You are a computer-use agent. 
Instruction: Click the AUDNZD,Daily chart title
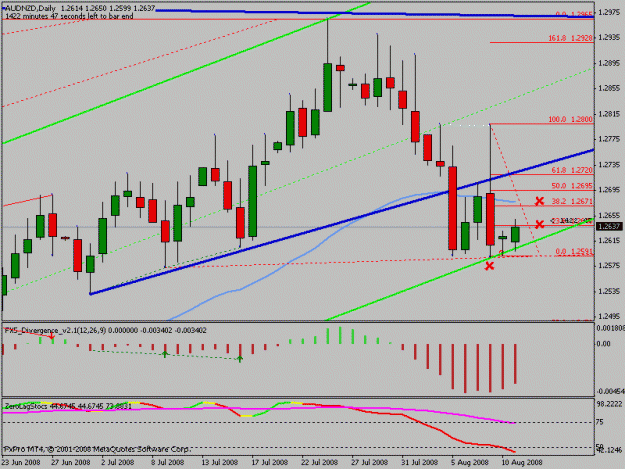click(30, 8)
